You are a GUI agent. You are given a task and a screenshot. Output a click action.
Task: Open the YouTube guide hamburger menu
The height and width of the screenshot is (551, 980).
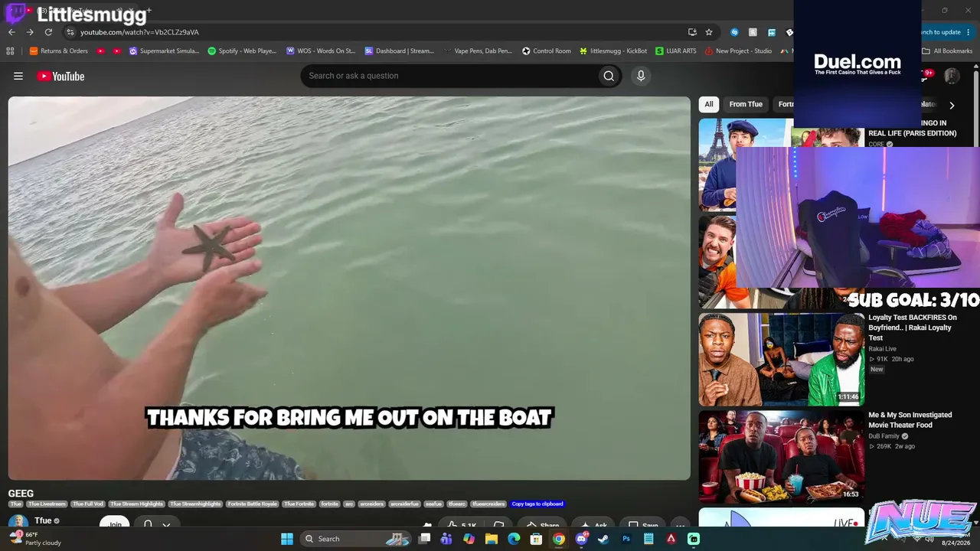tap(18, 76)
